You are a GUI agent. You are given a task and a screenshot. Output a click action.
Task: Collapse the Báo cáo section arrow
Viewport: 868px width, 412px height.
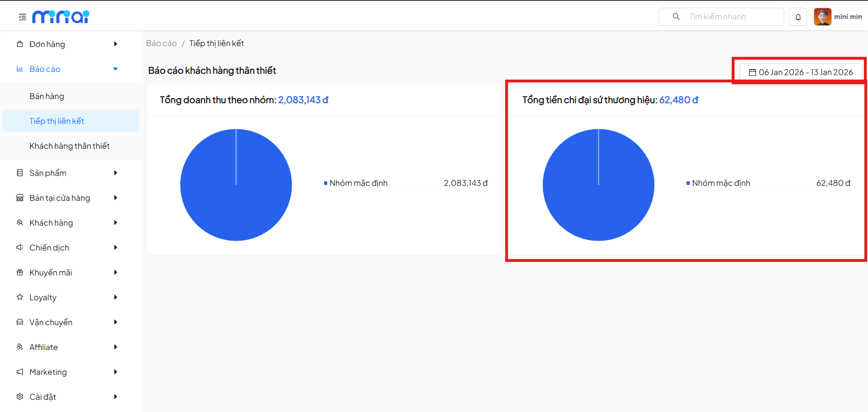(115, 69)
